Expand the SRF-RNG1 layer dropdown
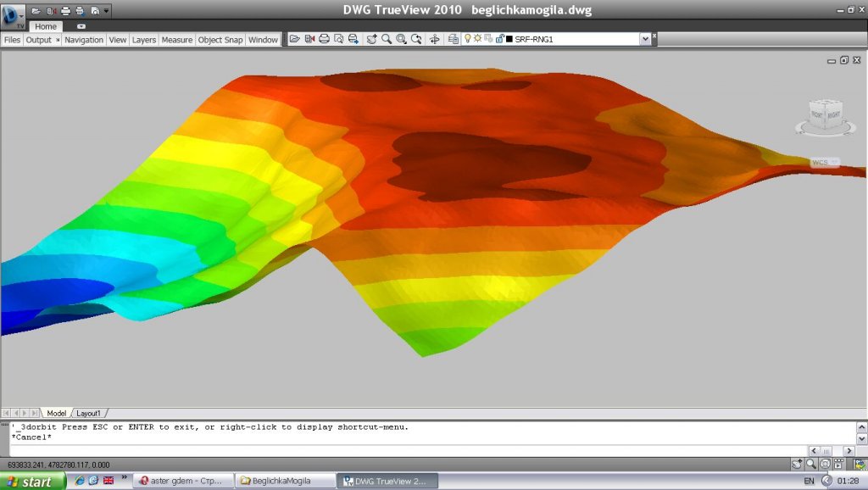The width and height of the screenshot is (868, 490). (x=645, y=39)
